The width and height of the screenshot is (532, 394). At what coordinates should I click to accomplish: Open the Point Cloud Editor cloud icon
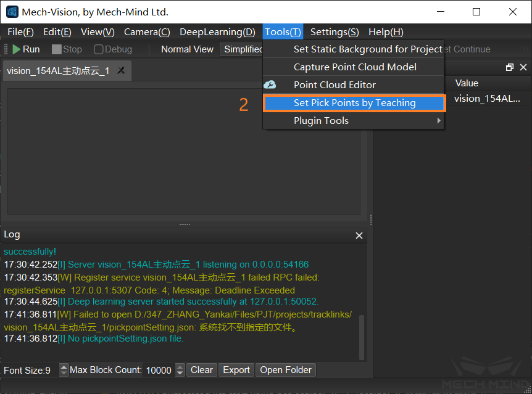coord(270,84)
